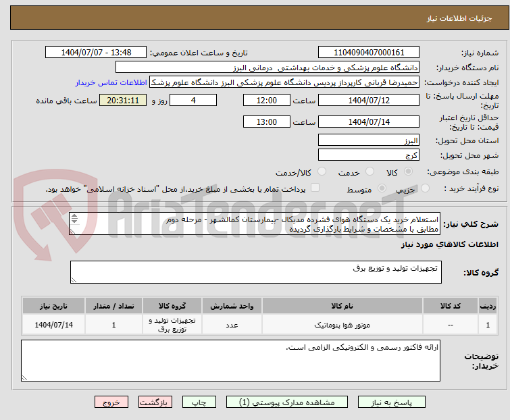Click the خروج exit button
Viewport: 510px width, 420px height.
click(x=111, y=402)
